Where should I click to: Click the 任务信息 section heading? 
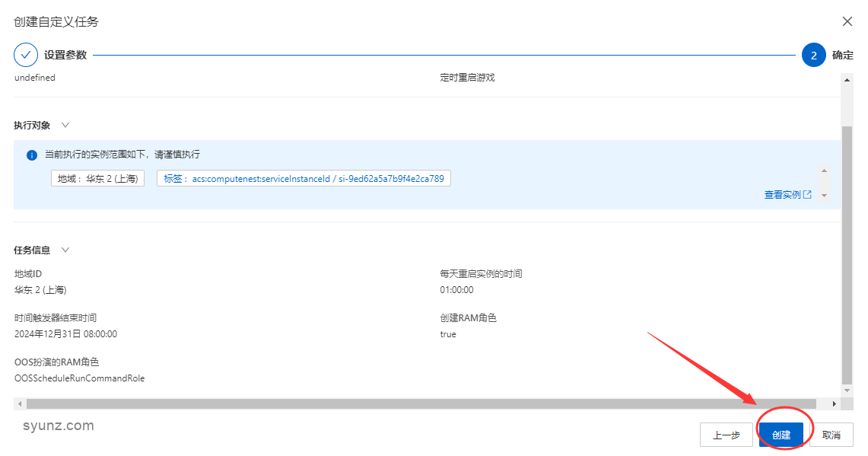point(32,250)
